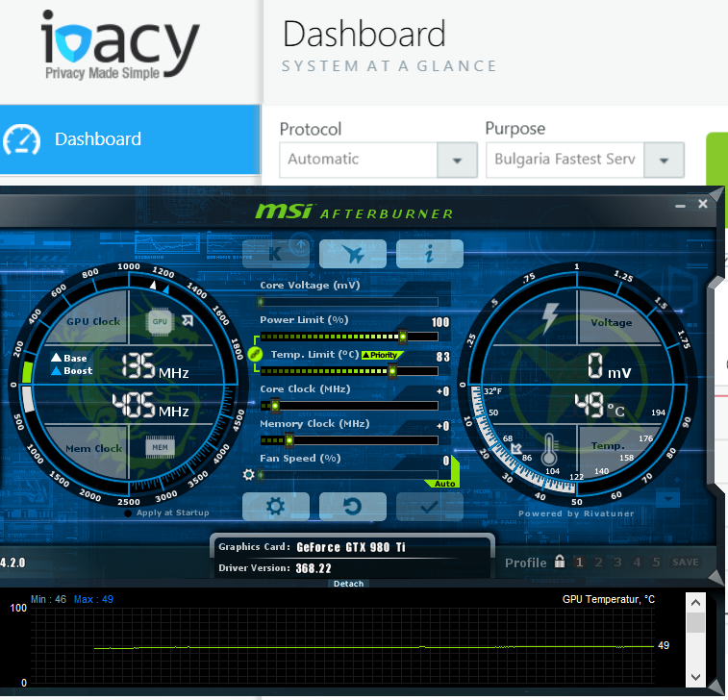The image size is (728, 700).
Task: Click the Power Limit value 100
Action: pos(440,322)
